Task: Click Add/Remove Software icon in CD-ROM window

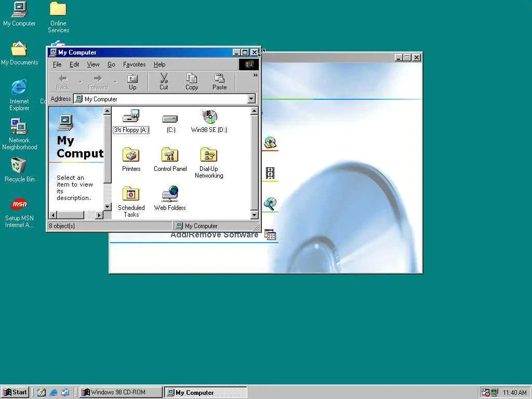Action: [270, 235]
